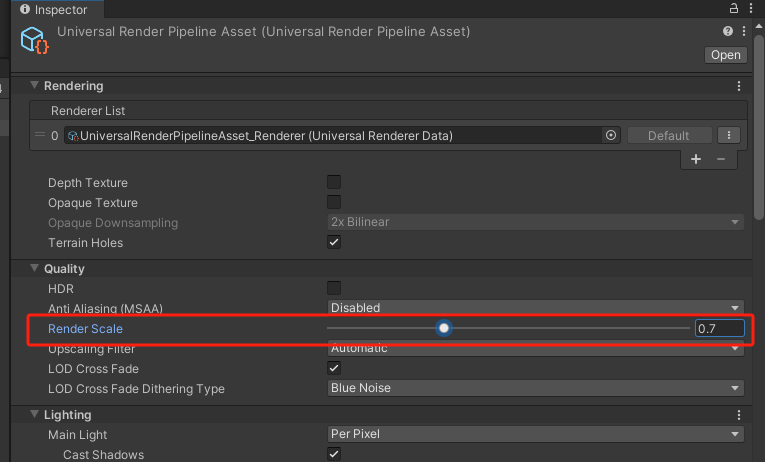Click the object picker for renderer data field
This screenshot has height=462, width=765.
tap(610, 135)
